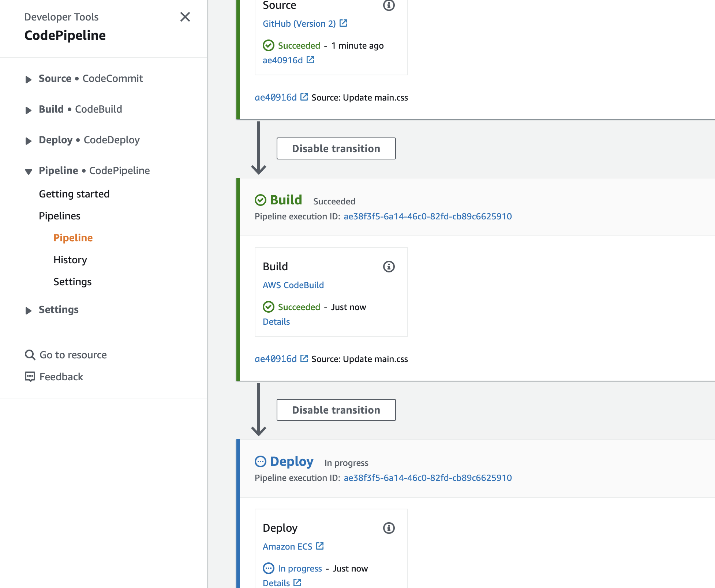Open the Pipelines list page
Viewport: 715px width, 588px height.
click(x=60, y=216)
